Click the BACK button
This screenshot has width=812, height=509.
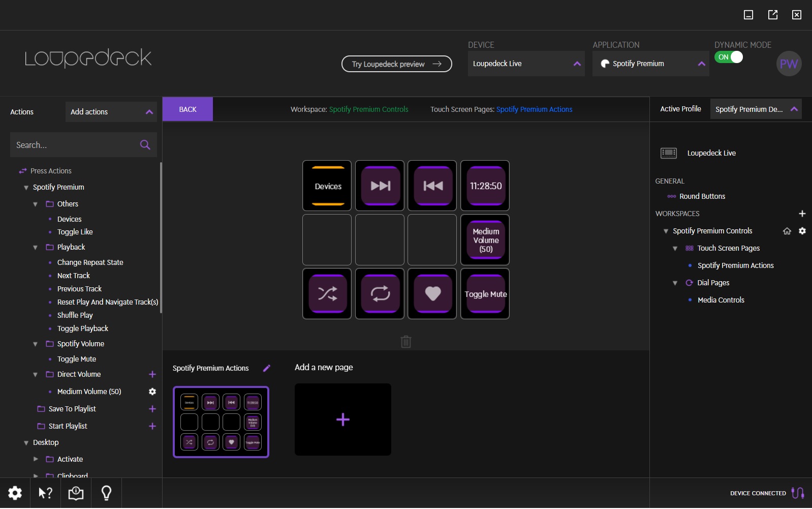[188, 109]
